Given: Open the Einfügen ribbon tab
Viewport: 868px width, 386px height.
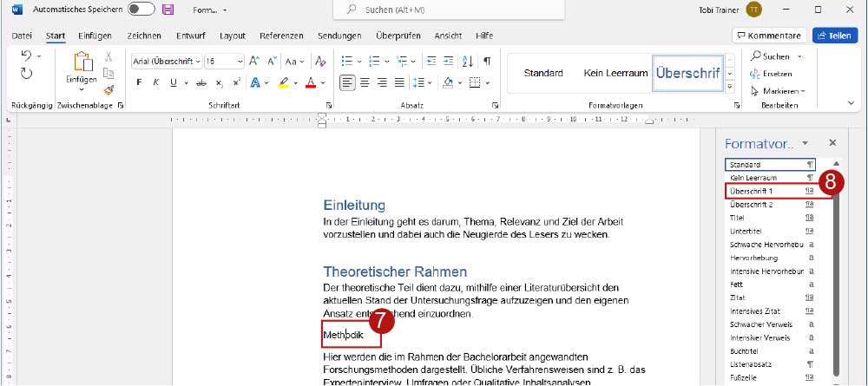Looking at the screenshot, I should (x=95, y=36).
